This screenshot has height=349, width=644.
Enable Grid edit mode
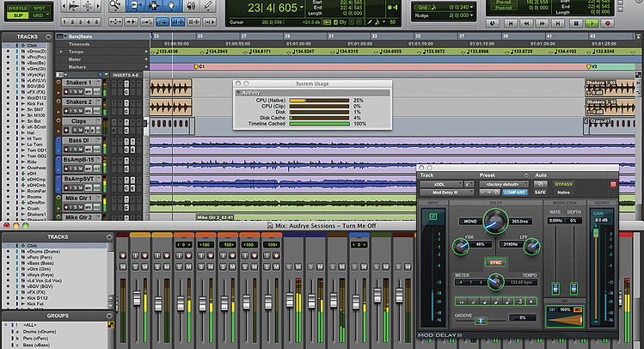[x=38, y=15]
